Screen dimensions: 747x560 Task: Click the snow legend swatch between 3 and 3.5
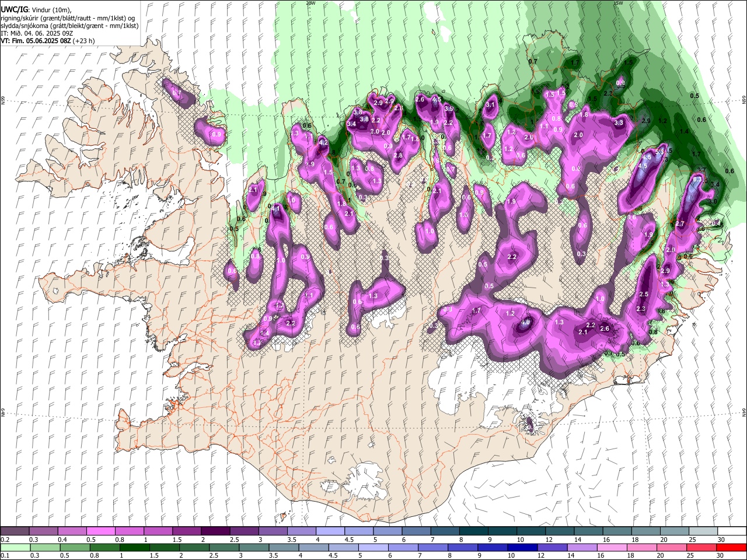click(273, 531)
